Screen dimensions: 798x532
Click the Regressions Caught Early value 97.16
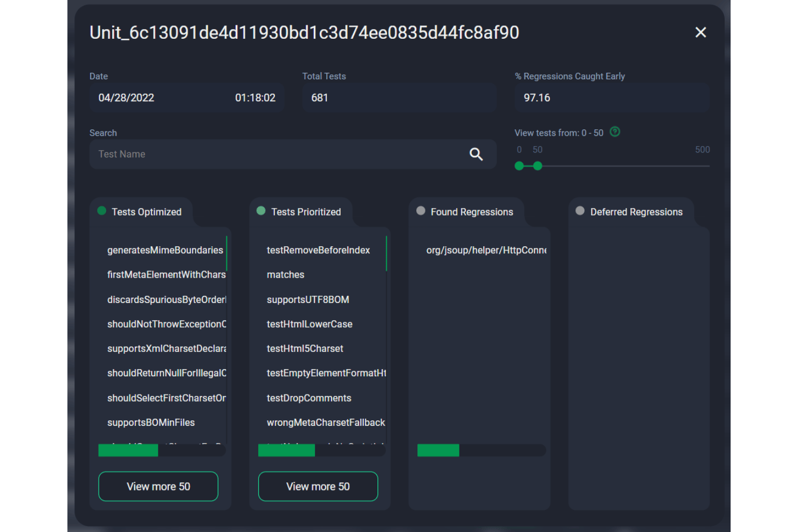click(x=537, y=98)
